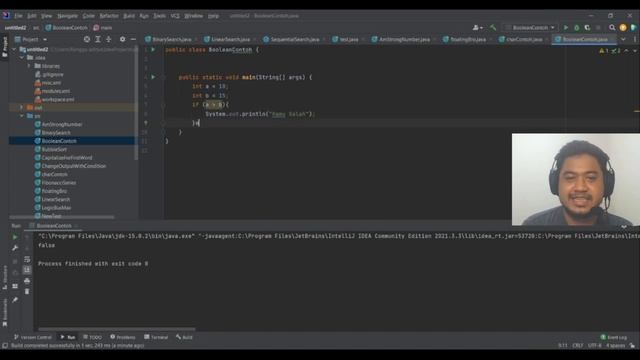Toggle scroll to end in Run console

tap(27, 270)
